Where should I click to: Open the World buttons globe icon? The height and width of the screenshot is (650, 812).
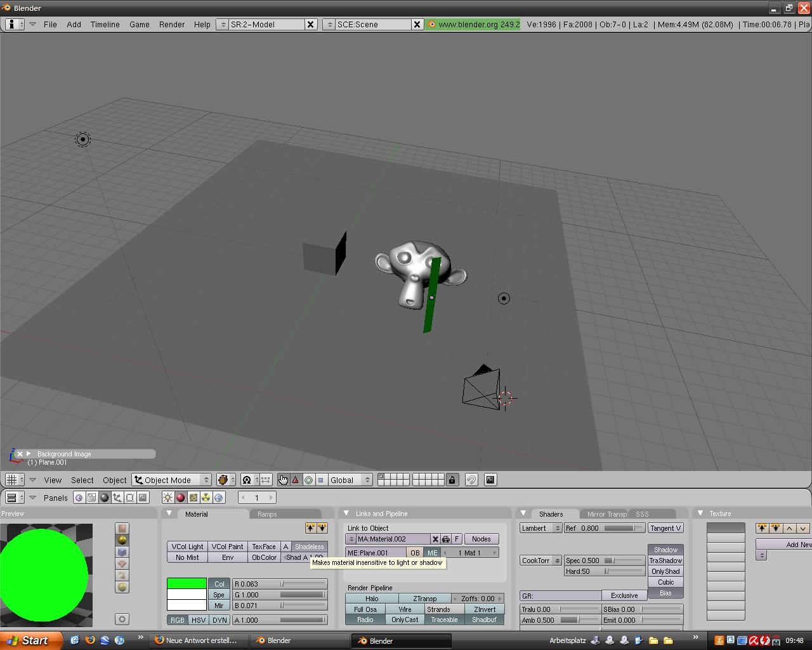pos(219,498)
